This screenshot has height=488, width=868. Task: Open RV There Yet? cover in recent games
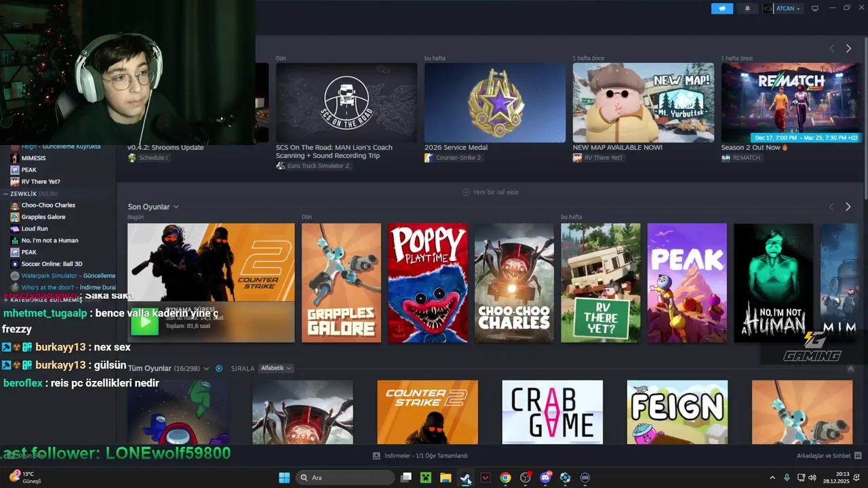(x=601, y=283)
